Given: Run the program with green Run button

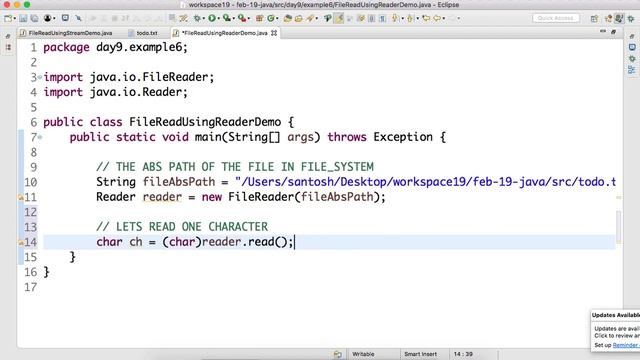Looking at the screenshot, I should (212, 18).
